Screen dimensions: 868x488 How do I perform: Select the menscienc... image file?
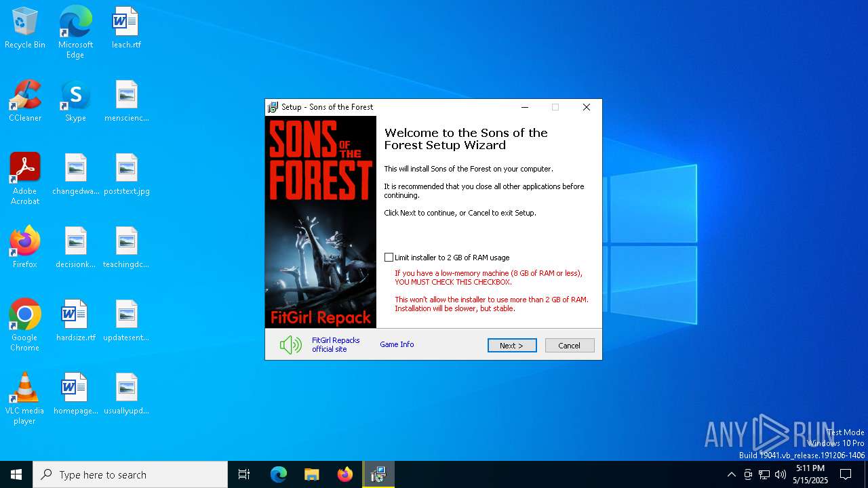[127, 102]
